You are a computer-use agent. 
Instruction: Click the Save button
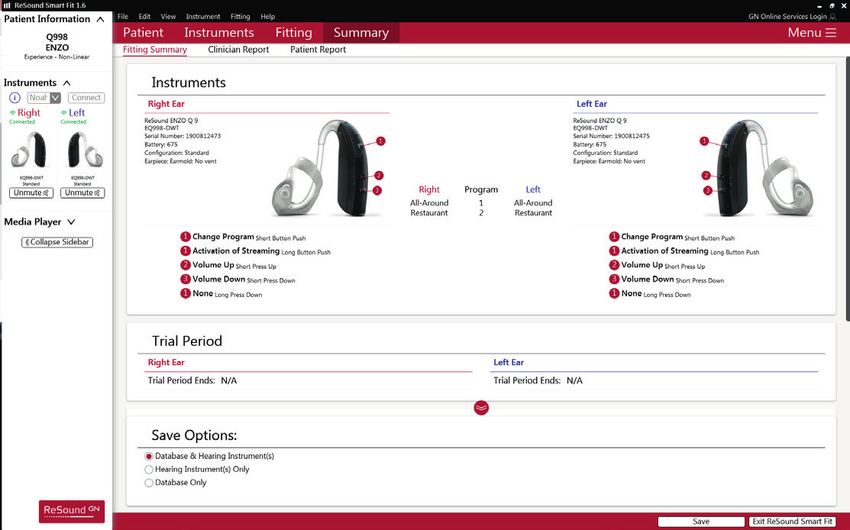point(701,521)
